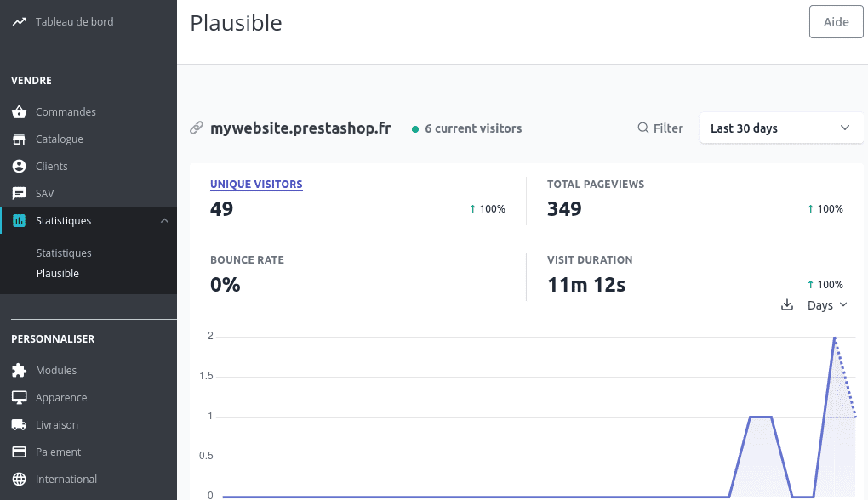This screenshot has width=868, height=500.
Task: Click the 49 unique visitors value
Action: tap(221, 209)
